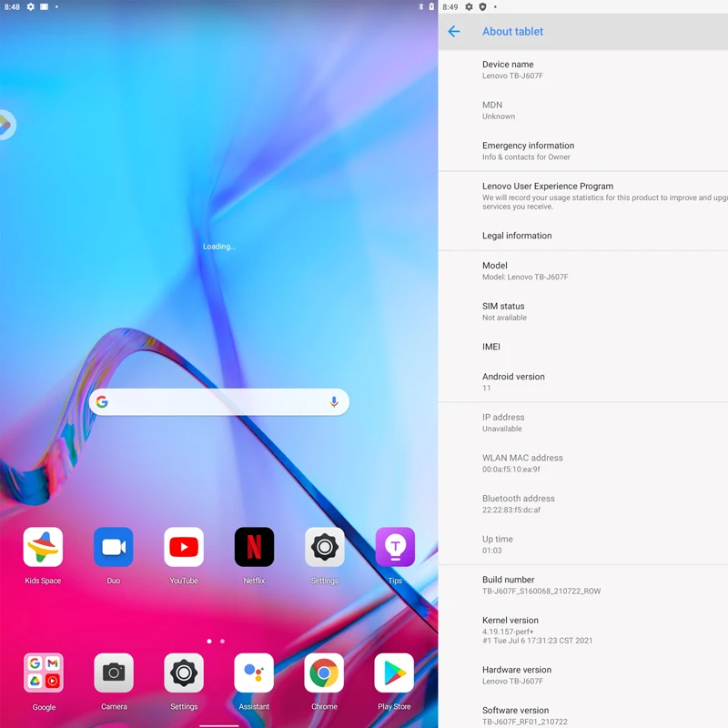Launch Google Assistant from the dock
The width and height of the screenshot is (728, 728).
(254, 673)
